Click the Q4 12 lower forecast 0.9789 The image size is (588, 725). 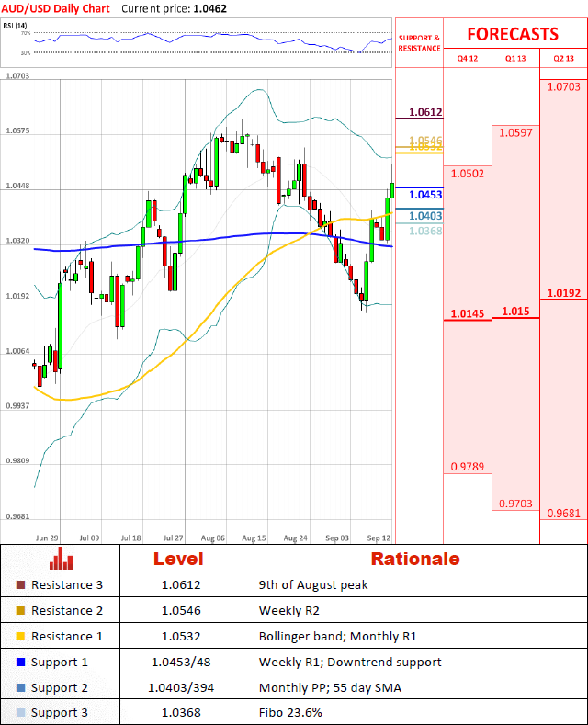tap(468, 467)
